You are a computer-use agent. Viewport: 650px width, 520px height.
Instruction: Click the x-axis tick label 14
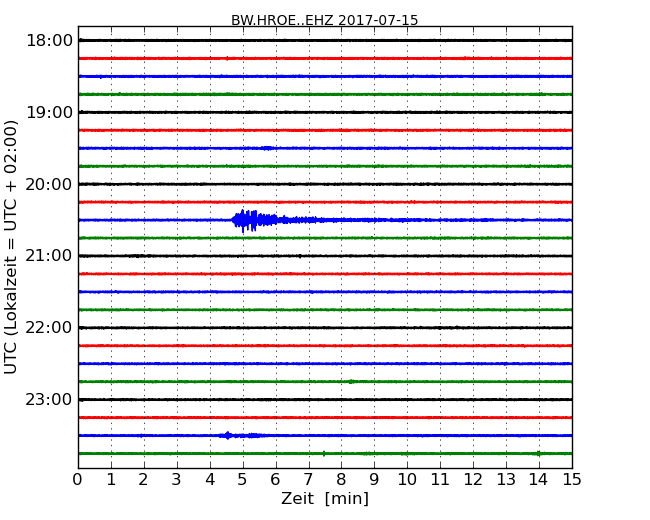tap(539, 479)
